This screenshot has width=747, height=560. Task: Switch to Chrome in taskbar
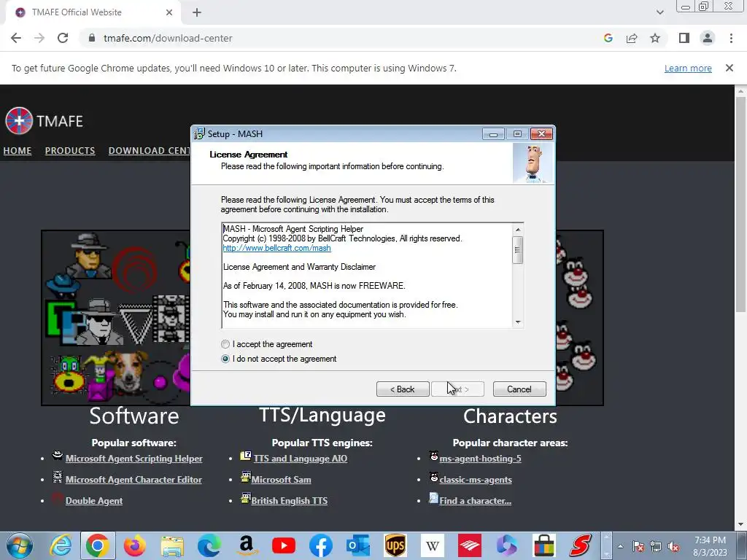pyautogui.click(x=98, y=545)
